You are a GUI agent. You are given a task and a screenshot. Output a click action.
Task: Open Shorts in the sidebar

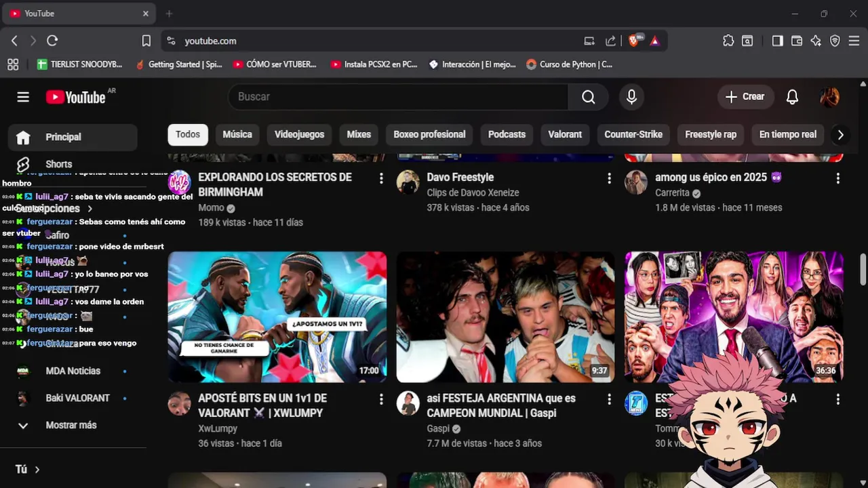click(x=73, y=164)
